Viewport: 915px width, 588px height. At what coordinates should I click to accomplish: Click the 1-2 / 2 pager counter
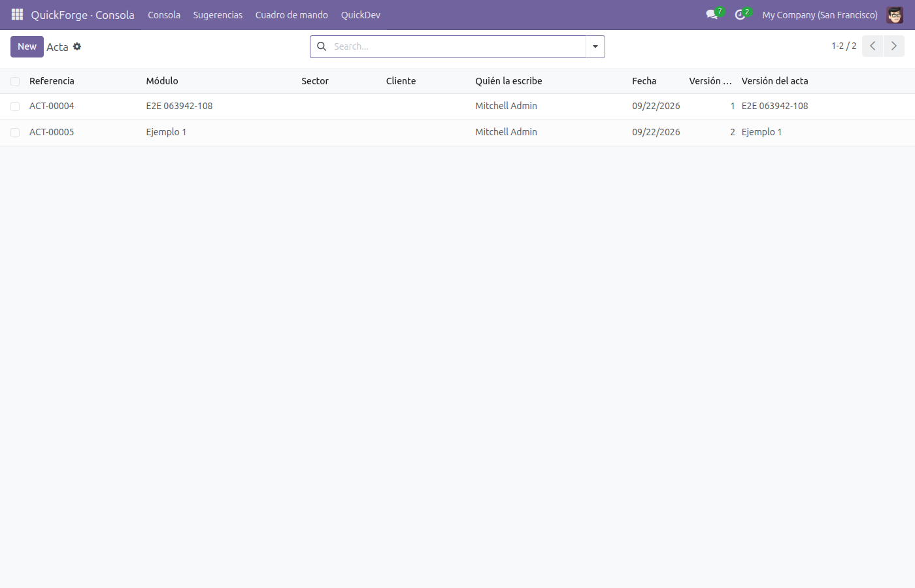pyautogui.click(x=844, y=46)
